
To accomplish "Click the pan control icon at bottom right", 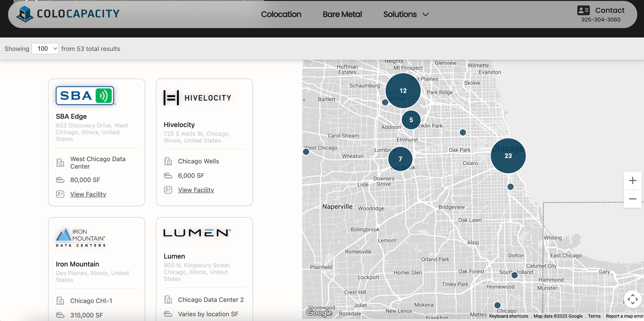I will pyautogui.click(x=633, y=299).
